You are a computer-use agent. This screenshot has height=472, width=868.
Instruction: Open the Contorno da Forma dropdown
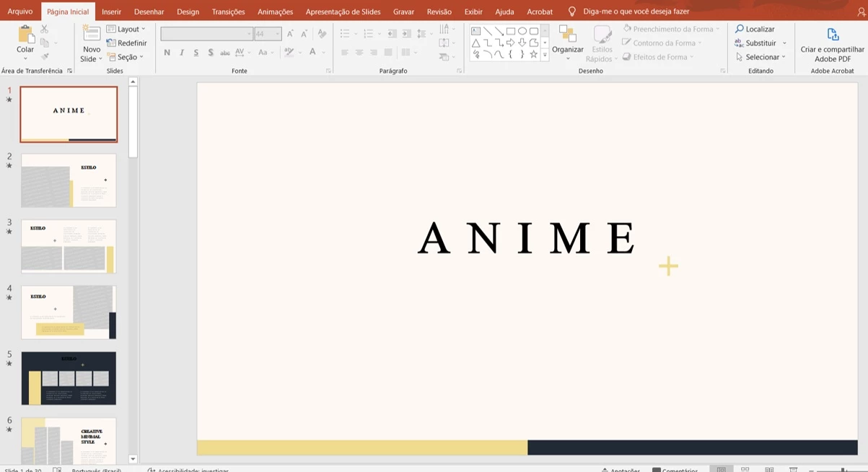point(662,43)
